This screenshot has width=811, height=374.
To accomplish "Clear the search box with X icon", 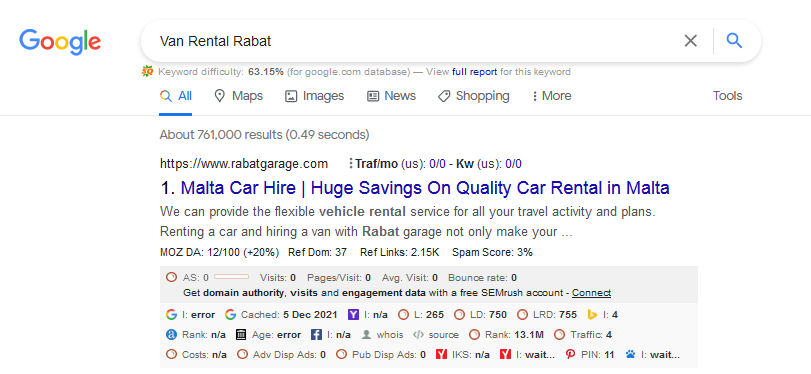I will [690, 41].
